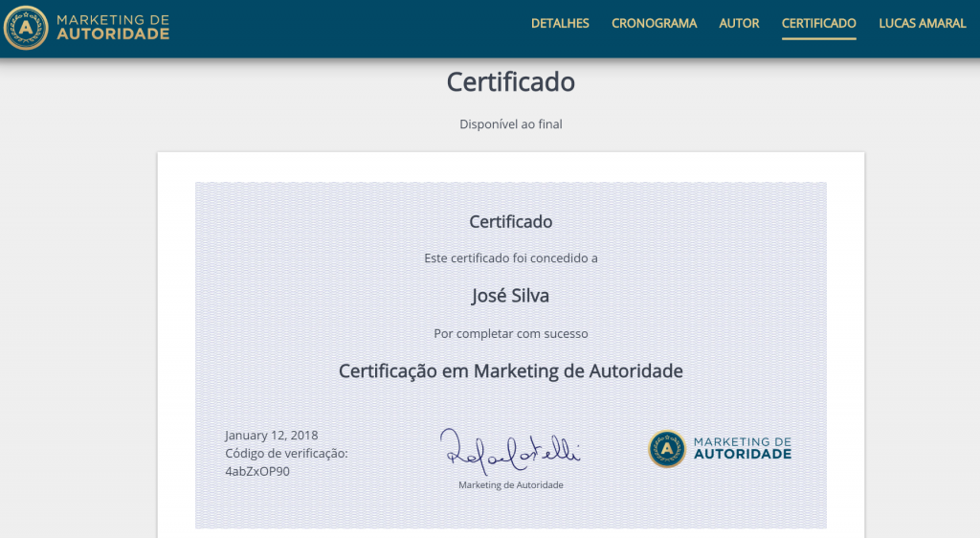Click the Marketing de Autoridade wordmark on certificate
The height and width of the screenshot is (538, 980).
(x=743, y=449)
